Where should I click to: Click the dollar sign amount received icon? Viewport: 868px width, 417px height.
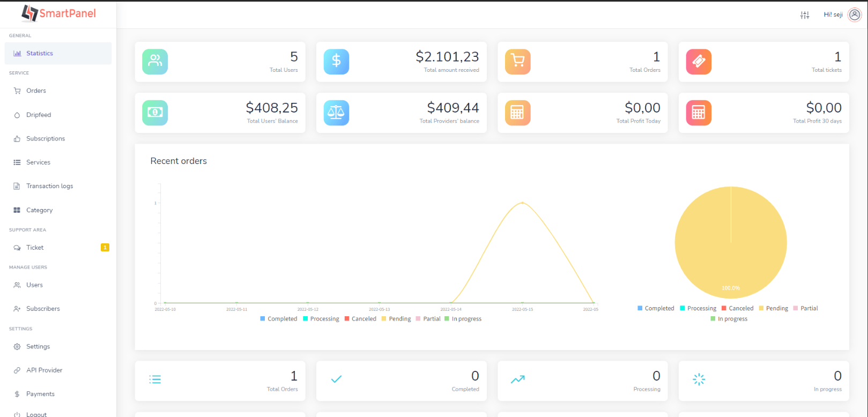click(x=336, y=62)
